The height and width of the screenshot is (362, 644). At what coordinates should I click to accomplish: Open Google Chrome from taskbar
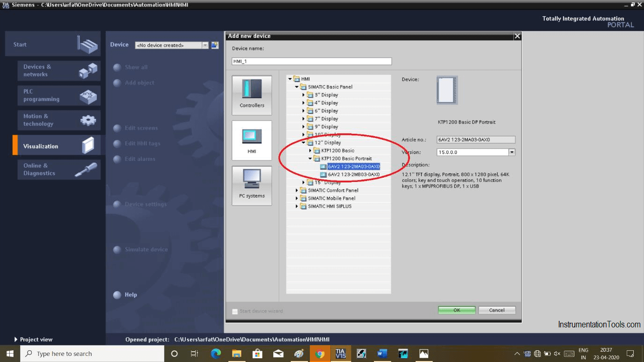pos(320,354)
